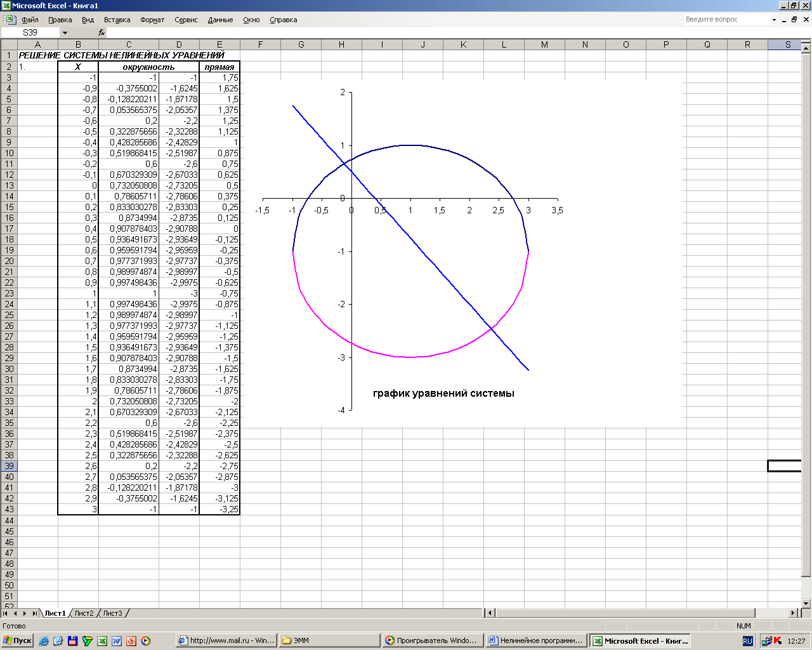Open the Файл menu

click(30, 20)
